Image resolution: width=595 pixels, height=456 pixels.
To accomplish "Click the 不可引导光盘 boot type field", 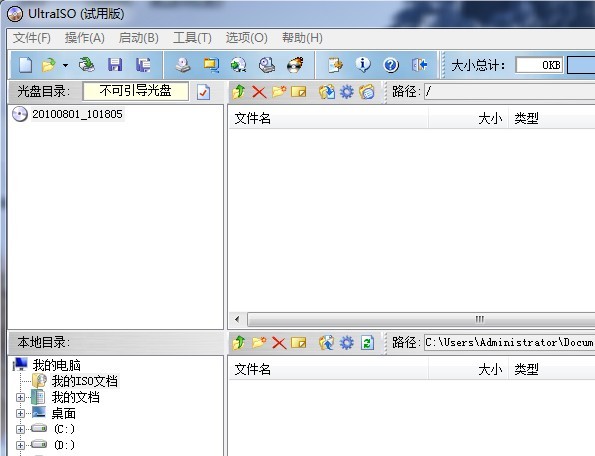I will (135, 91).
